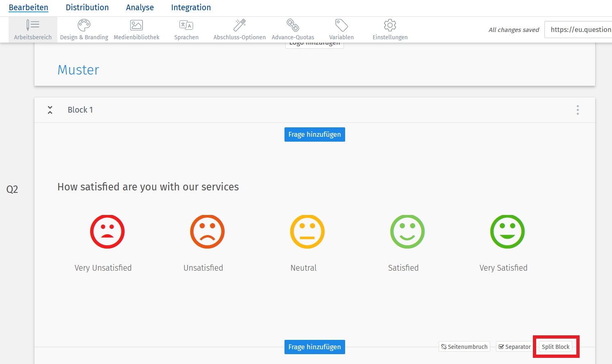The width and height of the screenshot is (612, 364).
Task: Open the Sprachen language options
Action: click(186, 29)
